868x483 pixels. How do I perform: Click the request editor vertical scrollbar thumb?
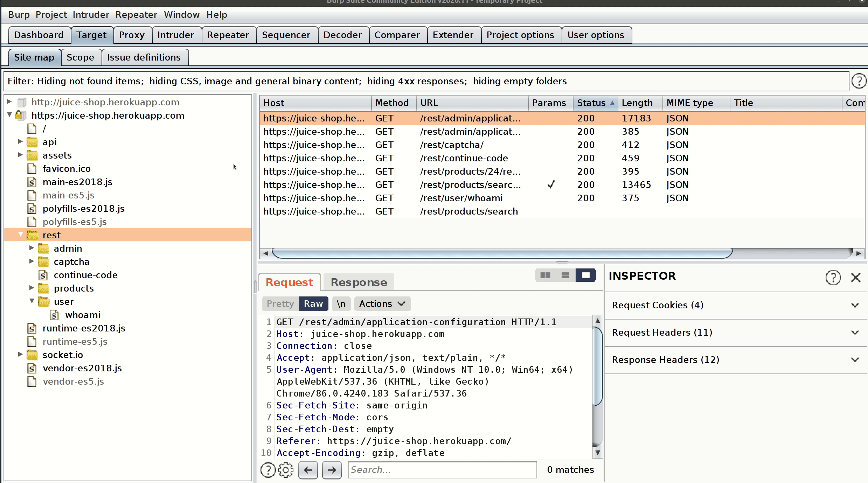click(x=597, y=366)
